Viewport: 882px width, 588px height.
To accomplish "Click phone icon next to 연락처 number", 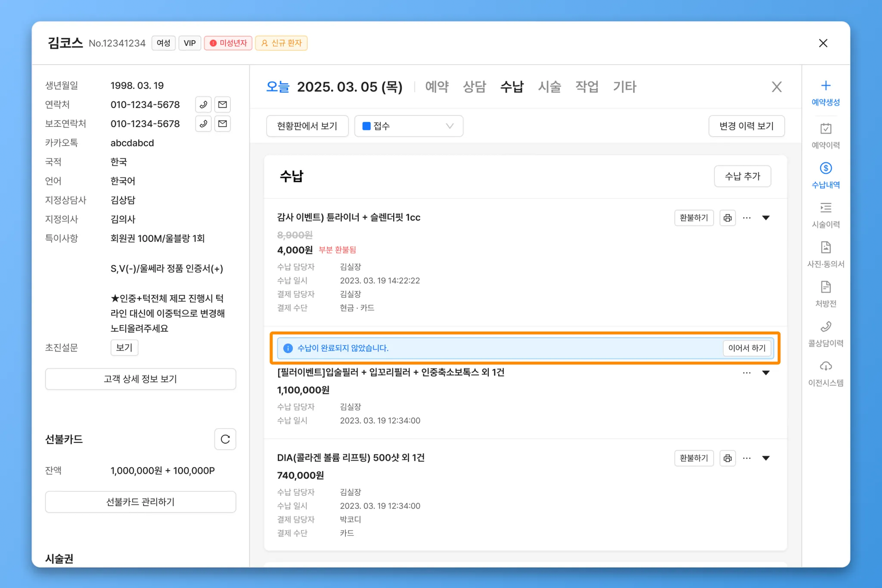I will pyautogui.click(x=203, y=105).
